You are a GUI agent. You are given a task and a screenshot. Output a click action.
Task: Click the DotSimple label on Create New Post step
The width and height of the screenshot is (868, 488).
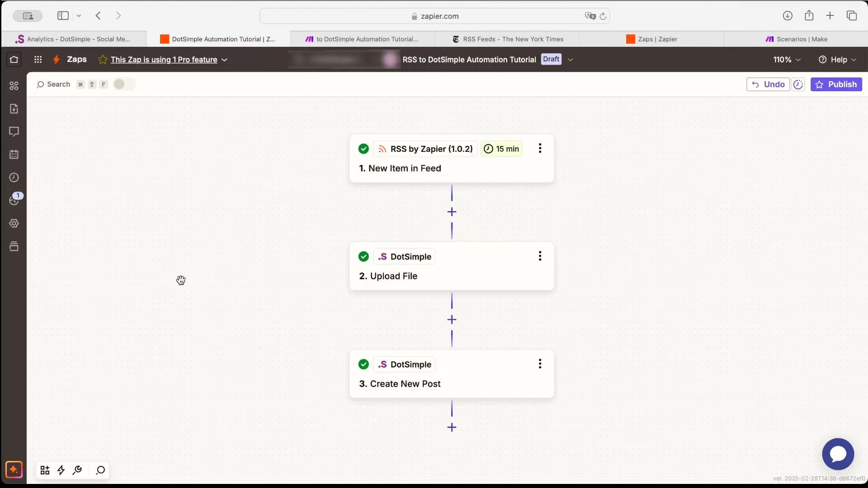tap(405, 364)
